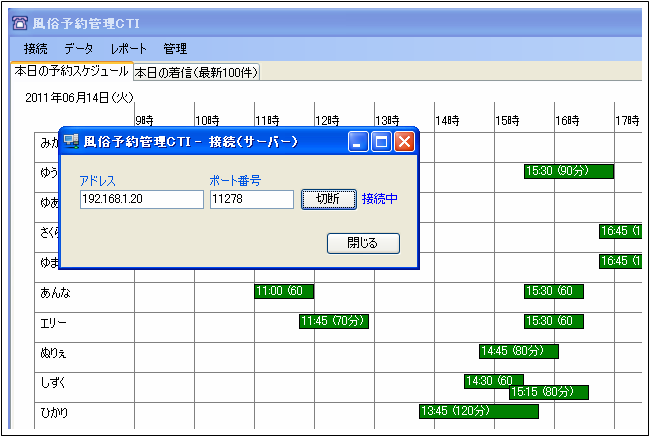Click the 閉じる button
Image resolution: width=650 pixels, height=438 pixels.
[363, 243]
